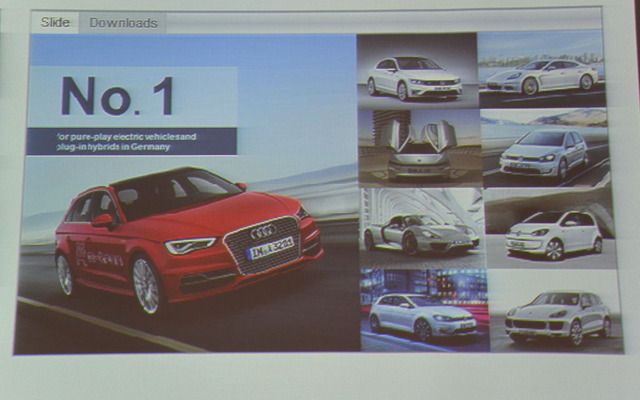Image resolution: width=640 pixels, height=400 pixels.
Task: Select the VW XL1 open-doors thumbnail
Action: [x=420, y=149]
